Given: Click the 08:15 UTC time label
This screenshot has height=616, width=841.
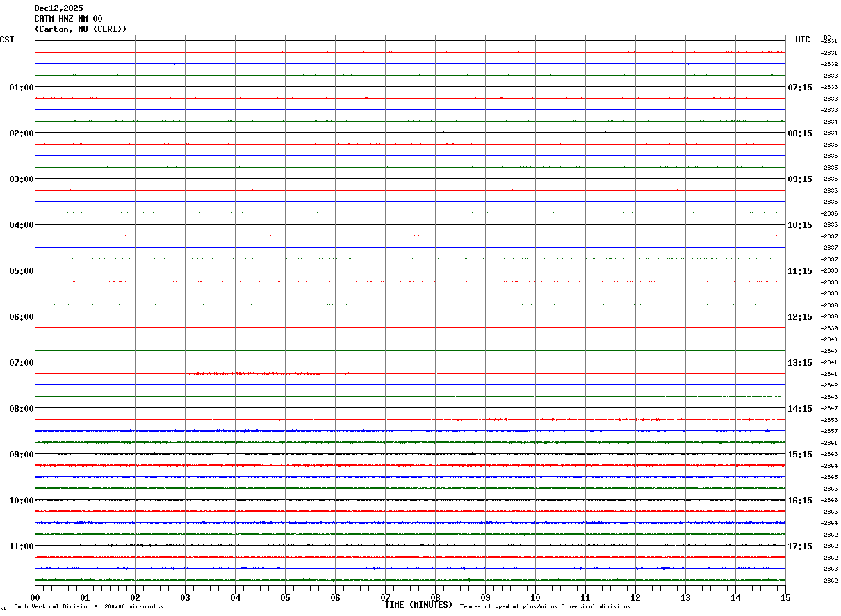Looking at the screenshot, I should coord(799,133).
